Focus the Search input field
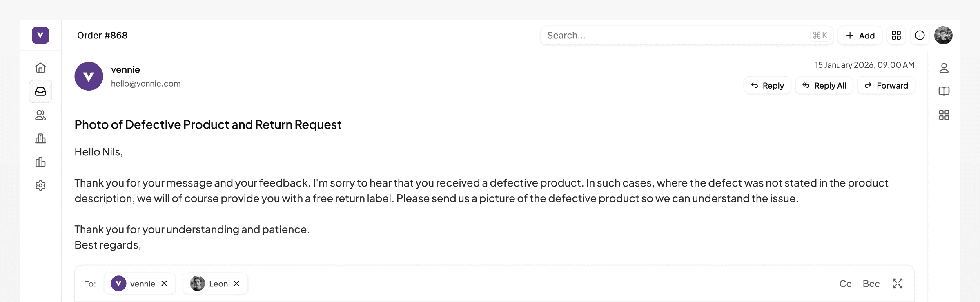 point(674,36)
